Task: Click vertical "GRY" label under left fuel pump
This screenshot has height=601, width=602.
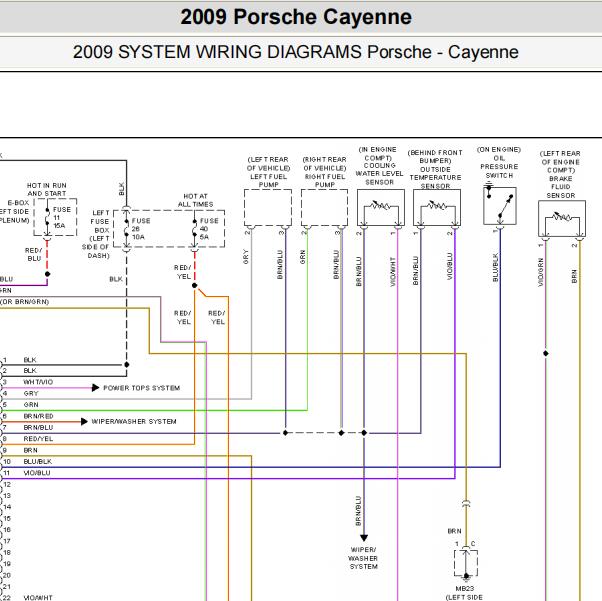Action: (x=246, y=257)
